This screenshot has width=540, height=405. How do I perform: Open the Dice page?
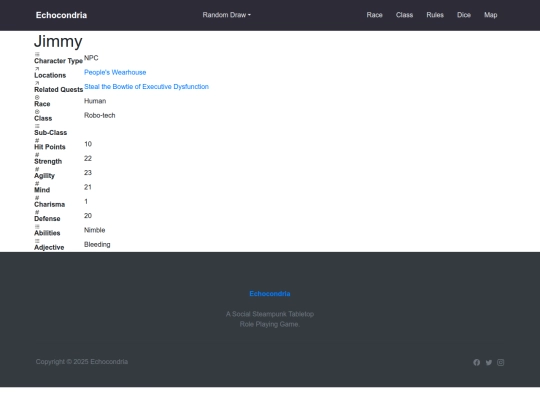(x=464, y=15)
